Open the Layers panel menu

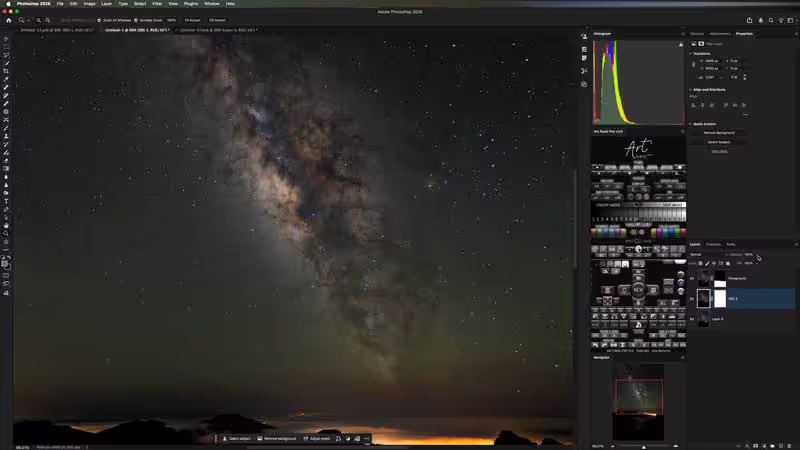click(796, 244)
